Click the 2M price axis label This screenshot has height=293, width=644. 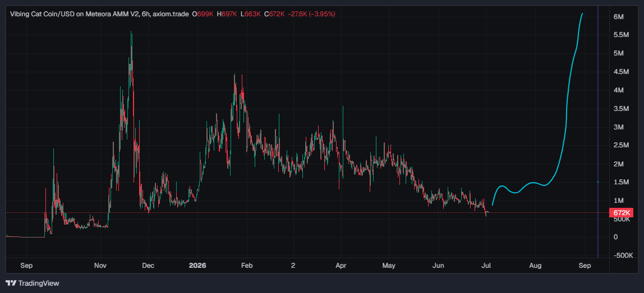(x=619, y=164)
